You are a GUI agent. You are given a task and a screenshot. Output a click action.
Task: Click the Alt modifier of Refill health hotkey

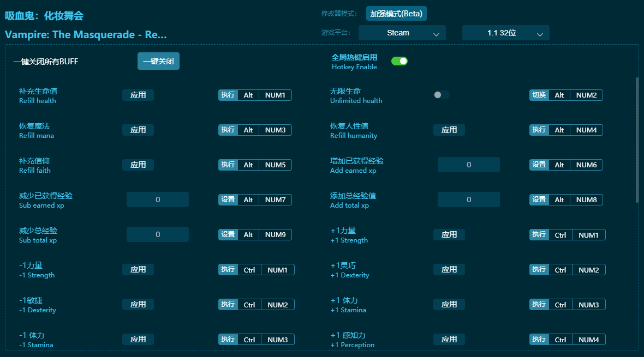click(248, 95)
